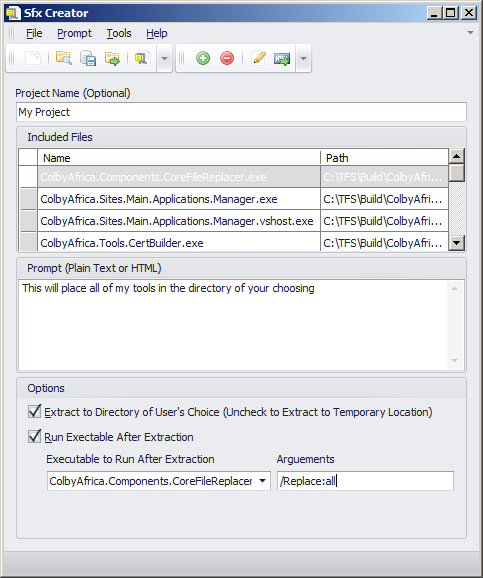The width and height of the screenshot is (483, 578).
Task: Click the build SFX archive icon
Action: pyautogui.click(x=142, y=58)
